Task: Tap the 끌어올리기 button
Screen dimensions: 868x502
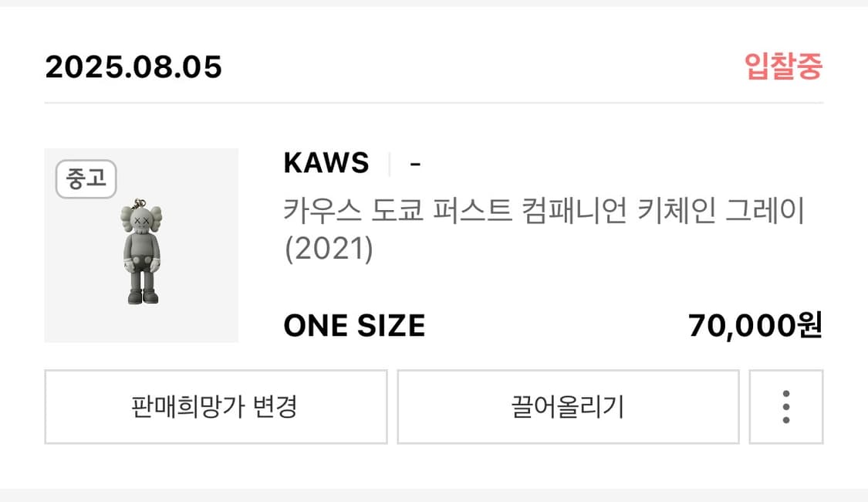Action: point(568,407)
